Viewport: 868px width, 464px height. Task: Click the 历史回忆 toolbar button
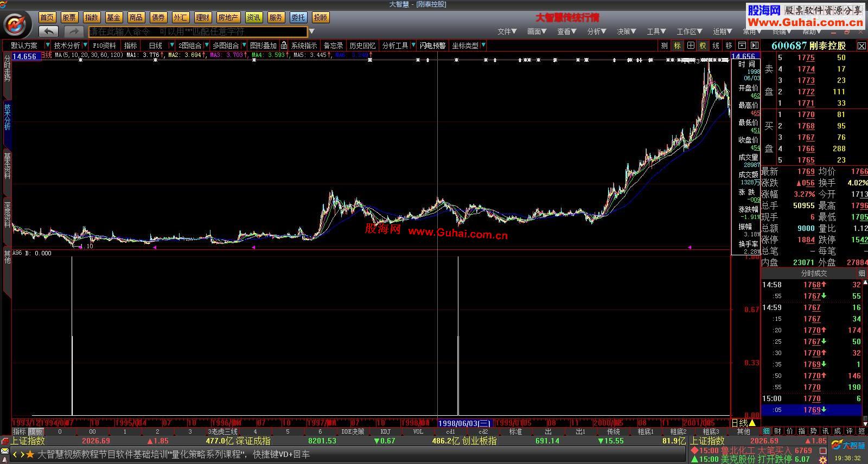pyautogui.click(x=362, y=46)
